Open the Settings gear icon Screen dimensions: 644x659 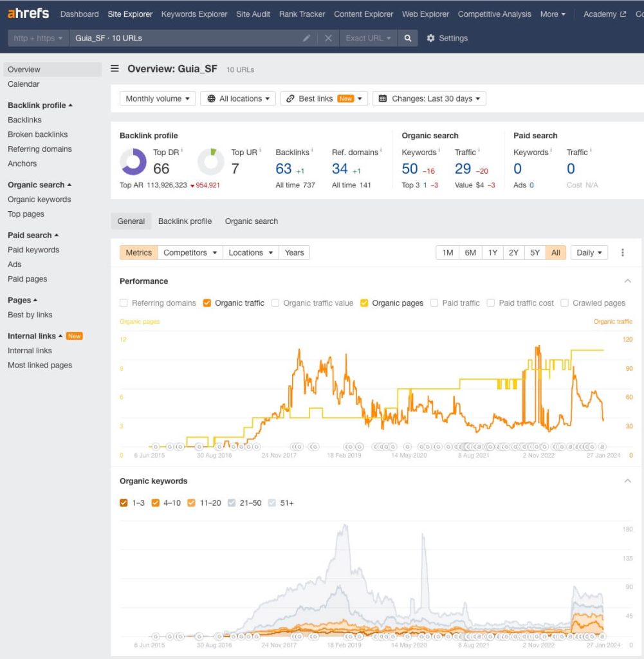tap(431, 38)
